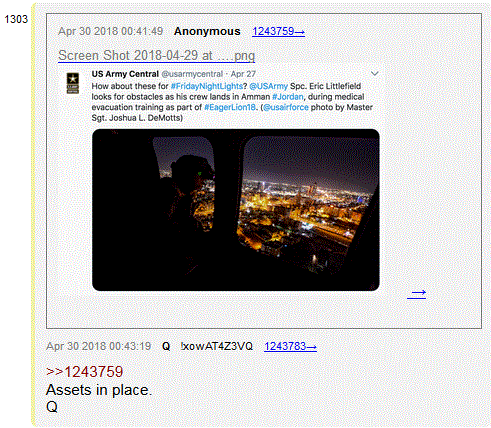Select the US Army Central account name
This screenshot has height=428, width=491.
tap(125, 74)
